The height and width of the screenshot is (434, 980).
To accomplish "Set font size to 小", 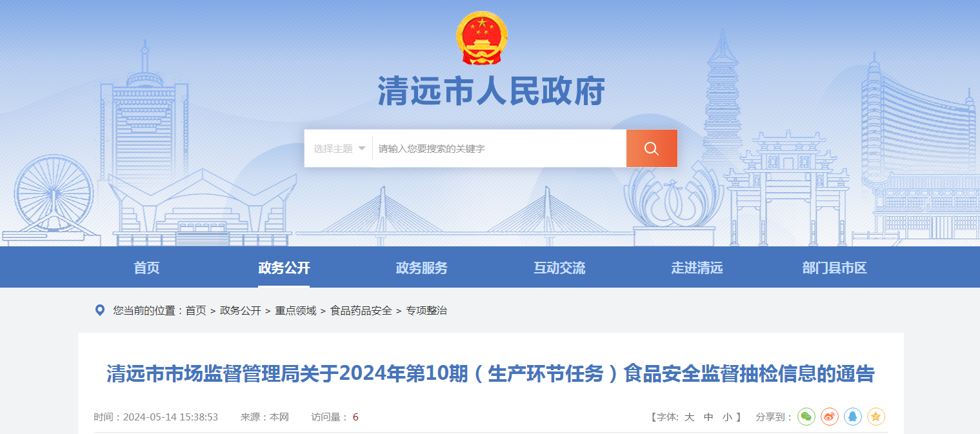I will coord(727,417).
